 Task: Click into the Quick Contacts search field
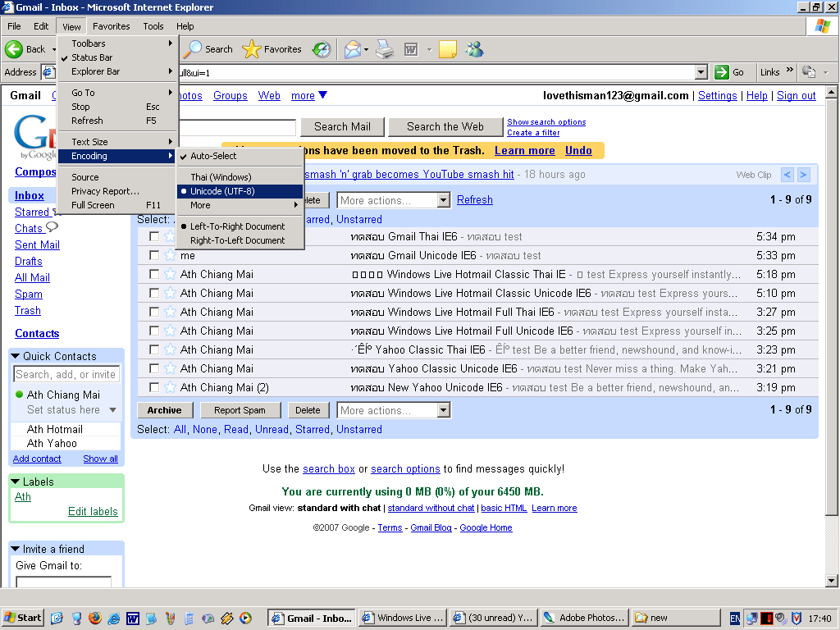click(66, 374)
